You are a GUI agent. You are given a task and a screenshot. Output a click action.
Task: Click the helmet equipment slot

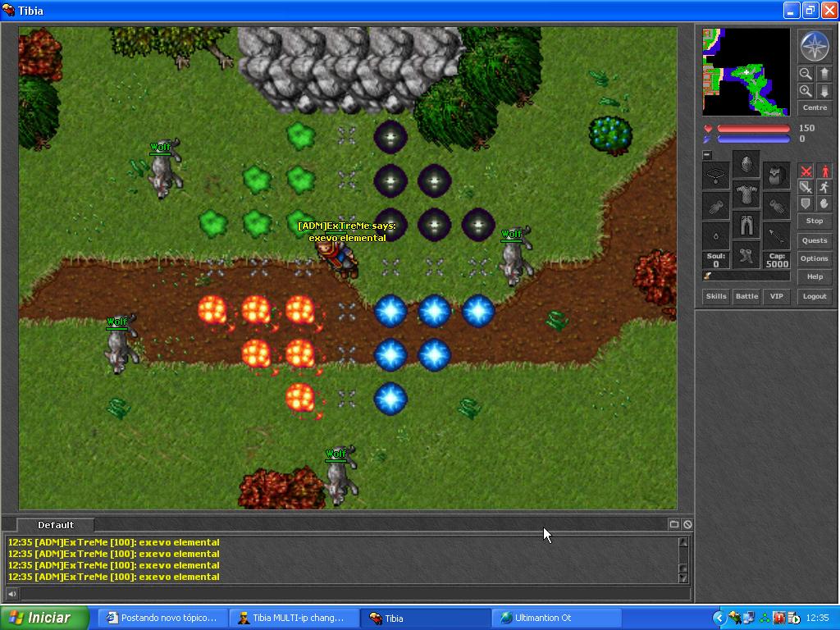point(746,163)
